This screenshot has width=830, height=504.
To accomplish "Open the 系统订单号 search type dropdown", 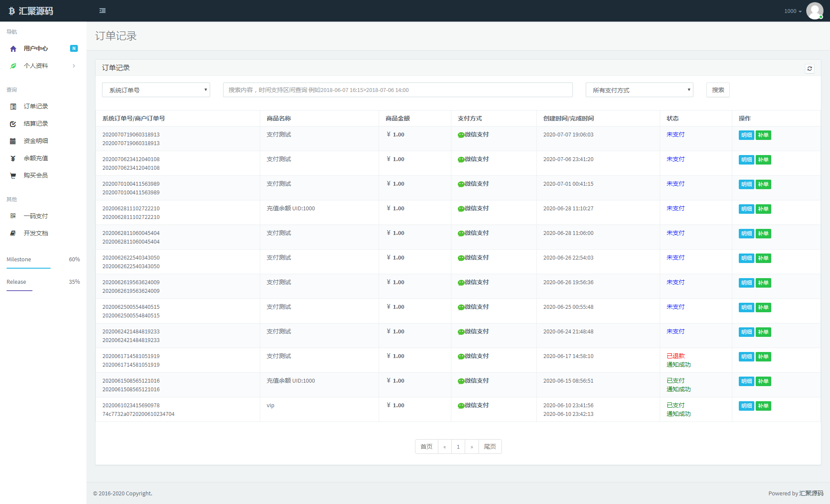I will tap(156, 90).
